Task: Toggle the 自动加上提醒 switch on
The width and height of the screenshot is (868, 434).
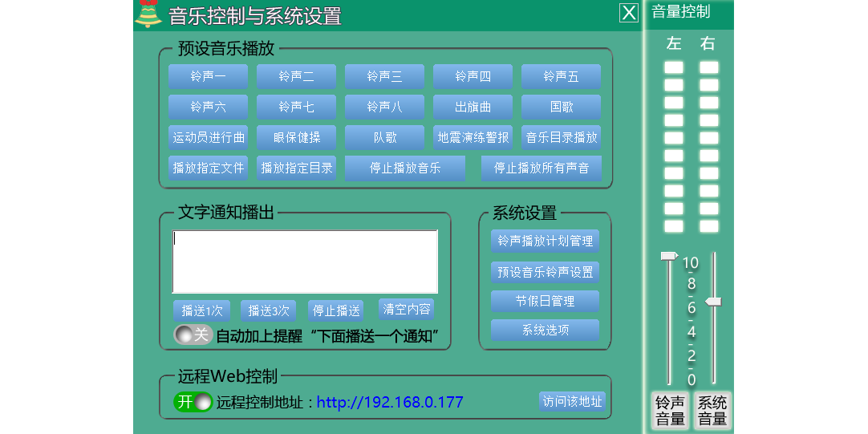Action: [x=193, y=335]
